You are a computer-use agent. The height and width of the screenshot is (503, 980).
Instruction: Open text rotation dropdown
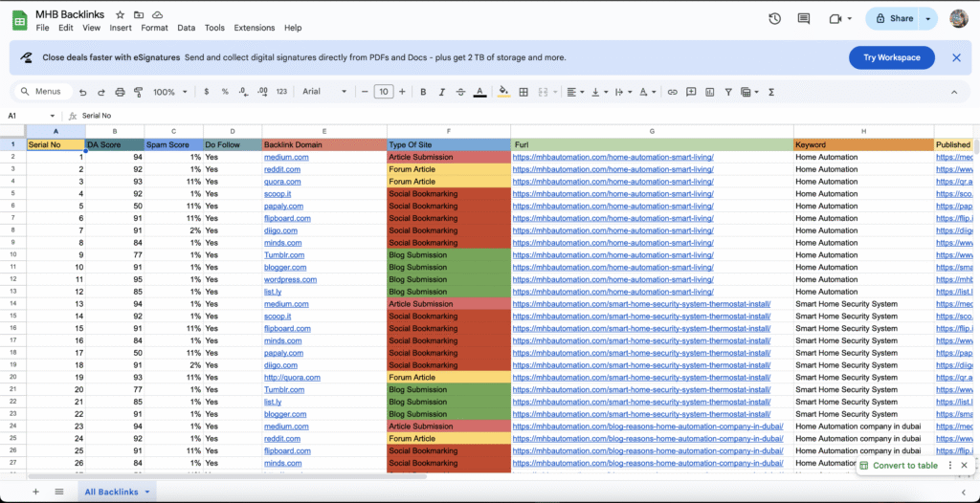[x=648, y=92]
